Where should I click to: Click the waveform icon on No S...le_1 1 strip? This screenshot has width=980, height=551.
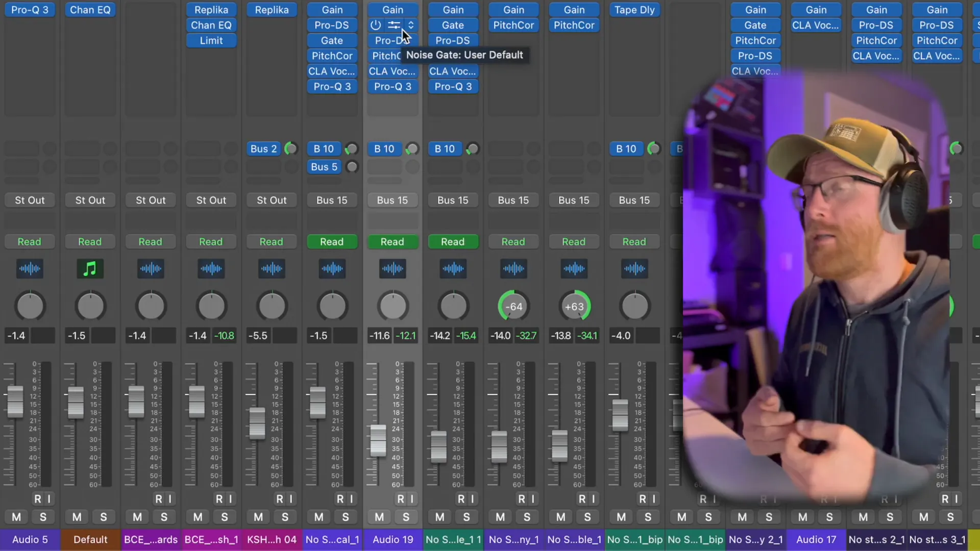click(x=453, y=268)
